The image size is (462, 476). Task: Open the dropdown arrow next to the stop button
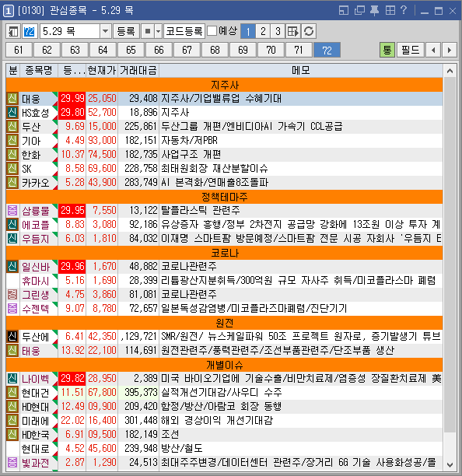pyautogui.click(x=158, y=31)
